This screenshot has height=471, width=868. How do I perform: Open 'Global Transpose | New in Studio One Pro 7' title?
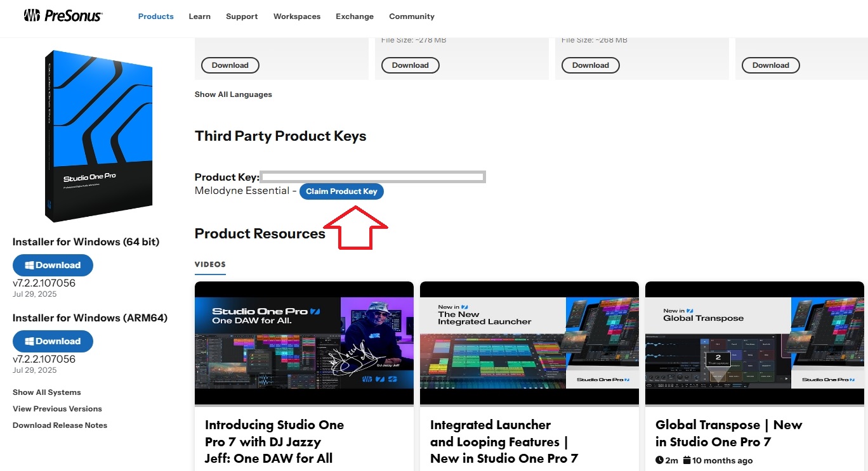pos(728,434)
